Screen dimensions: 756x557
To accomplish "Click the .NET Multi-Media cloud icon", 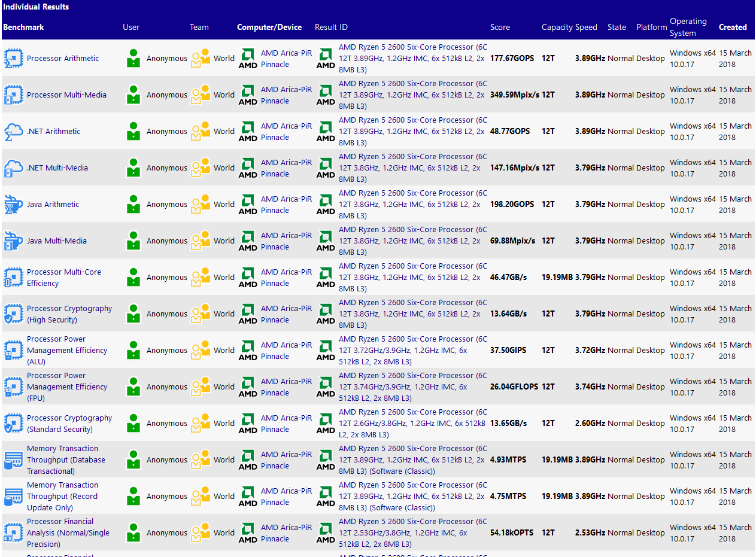I will tap(13, 168).
